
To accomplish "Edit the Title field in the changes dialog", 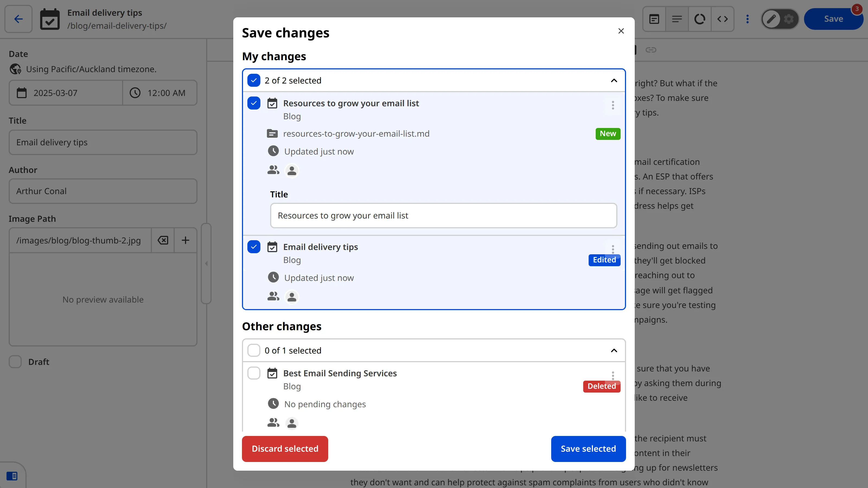I will click(443, 216).
